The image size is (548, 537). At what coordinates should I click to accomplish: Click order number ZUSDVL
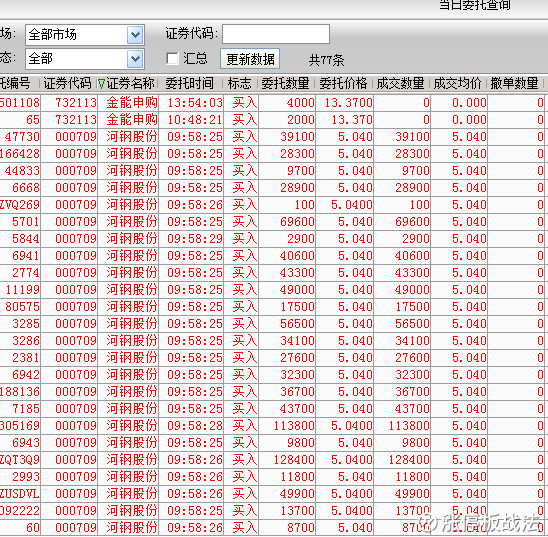coord(20,494)
